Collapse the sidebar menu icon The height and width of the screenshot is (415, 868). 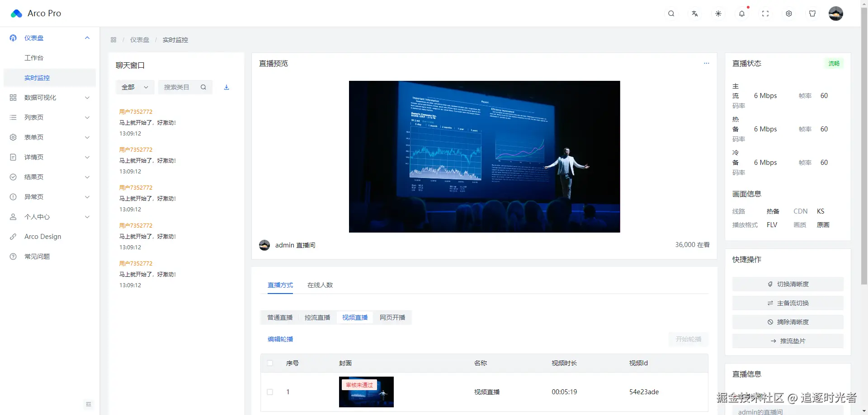89,404
